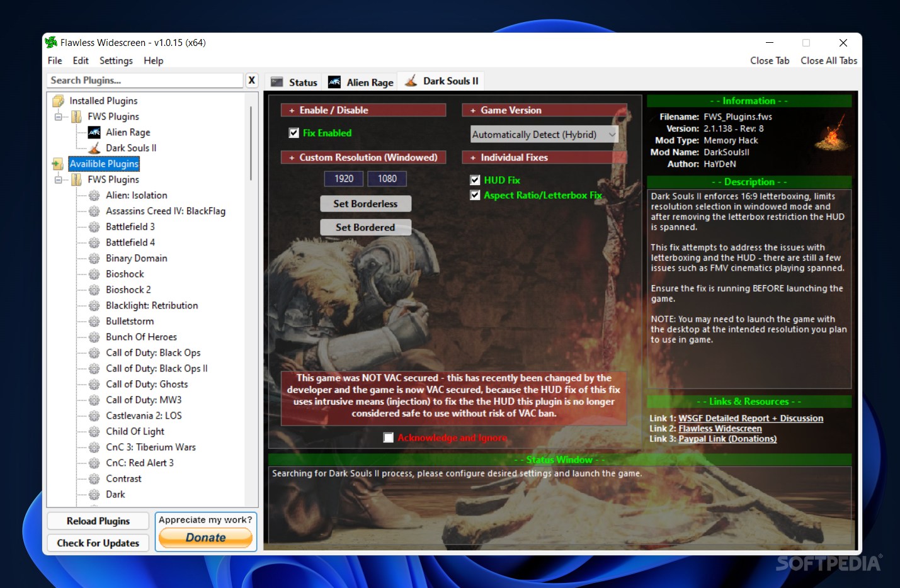Click Close All Tabs in the menu bar
Viewport: 900px width, 588px height.
[x=829, y=60]
